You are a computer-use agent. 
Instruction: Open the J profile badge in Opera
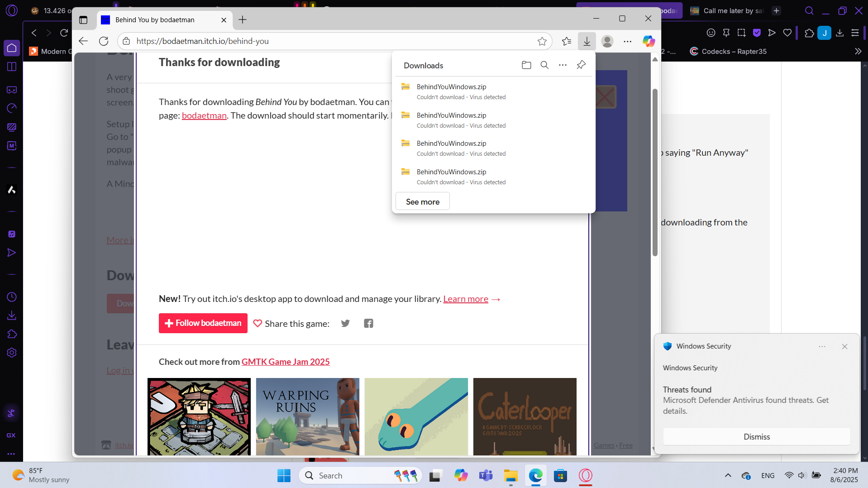[825, 33]
